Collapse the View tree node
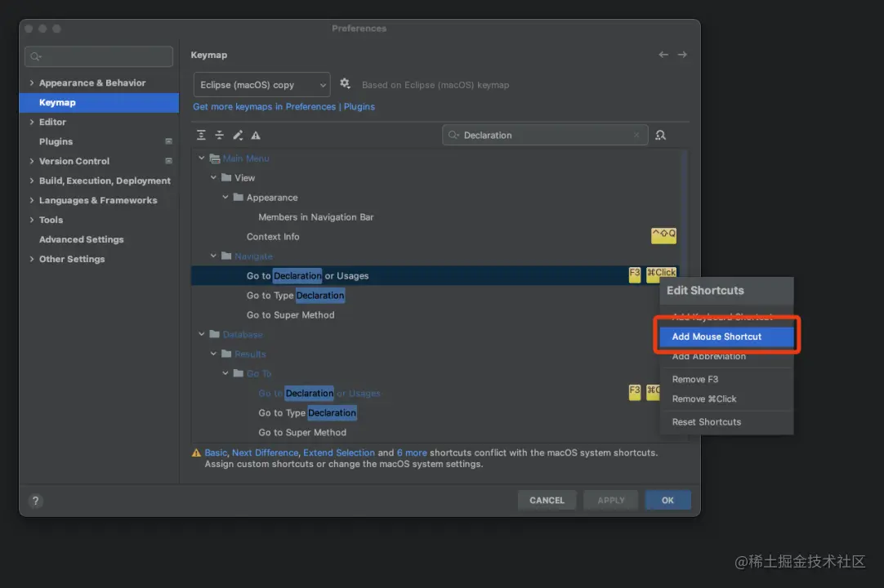 coord(213,177)
